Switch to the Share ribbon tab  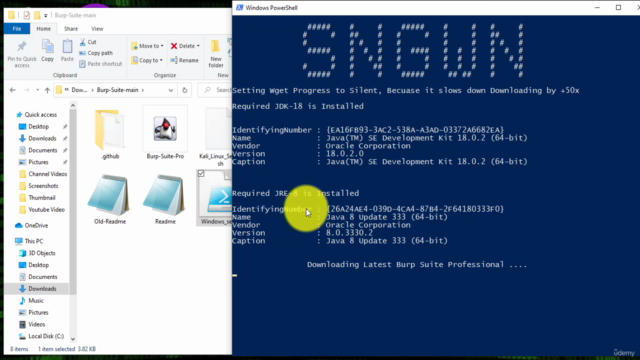[x=71, y=29]
